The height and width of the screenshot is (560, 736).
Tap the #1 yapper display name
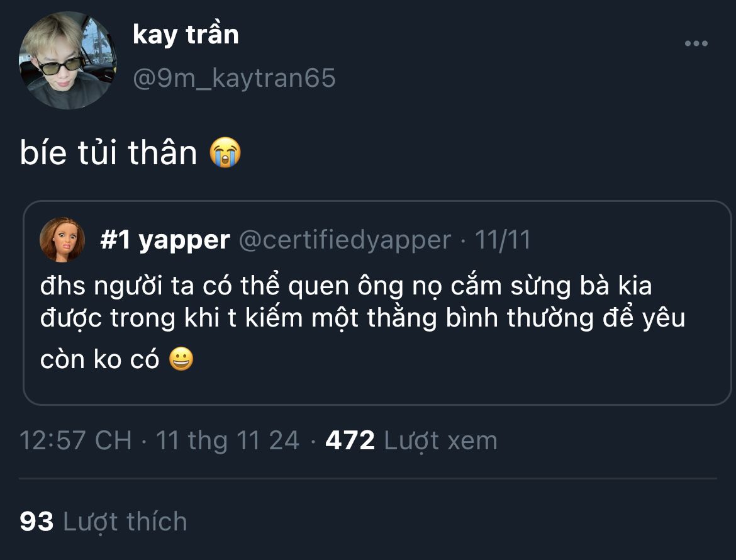[x=165, y=240]
